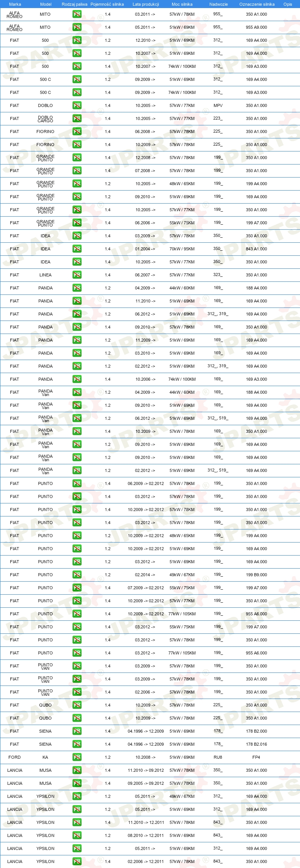
Task: Click production date 02.2006 -> 12.2011
Action: pyautogui.click(x=146, y=861)
